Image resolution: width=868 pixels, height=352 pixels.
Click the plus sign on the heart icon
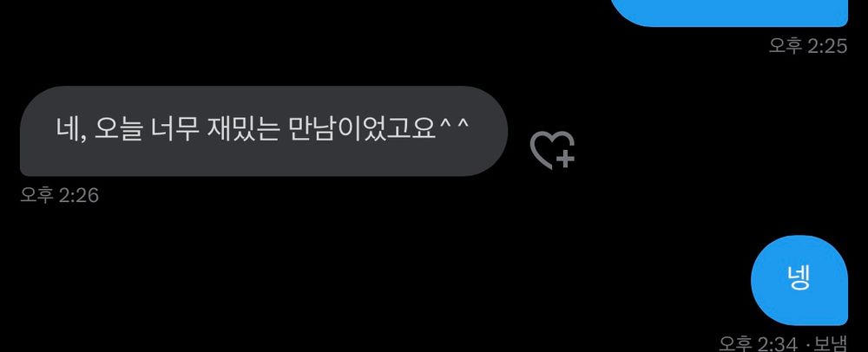565,160
